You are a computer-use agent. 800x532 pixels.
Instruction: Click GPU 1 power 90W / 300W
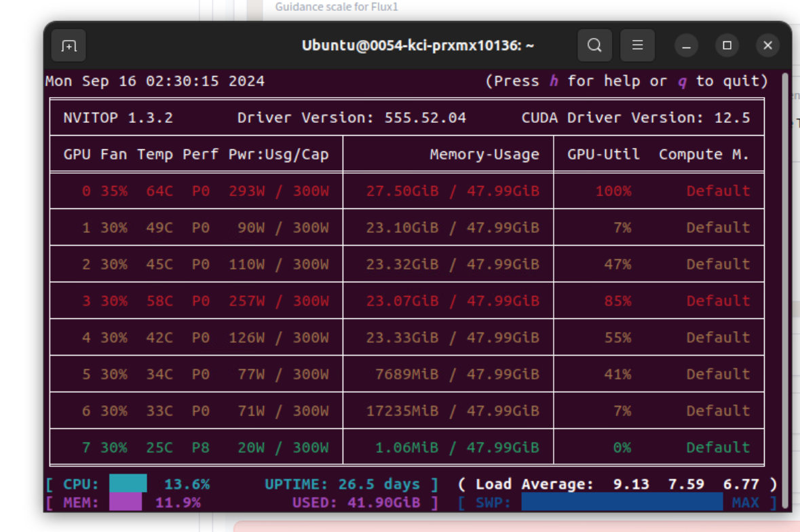point(283,227)
